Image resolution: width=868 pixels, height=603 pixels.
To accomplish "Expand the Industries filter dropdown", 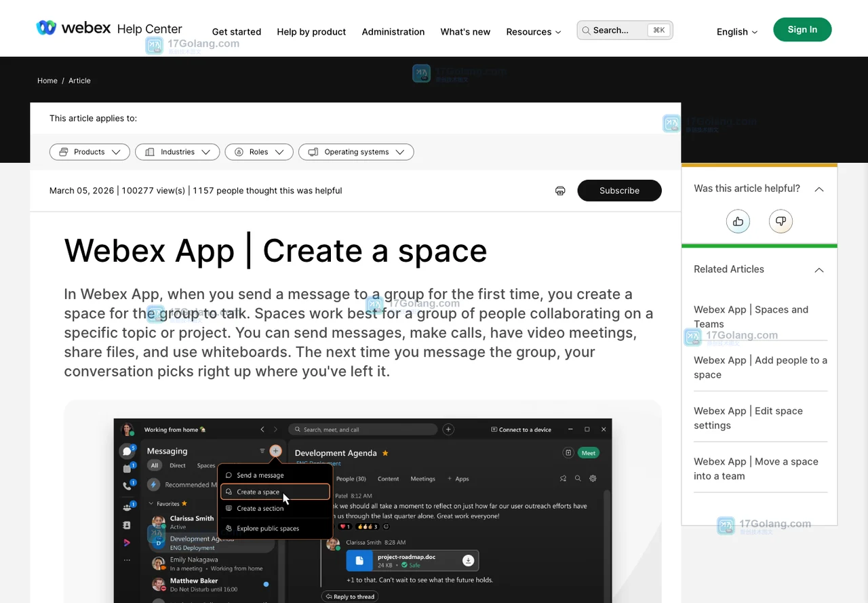I will click(177, 152).
